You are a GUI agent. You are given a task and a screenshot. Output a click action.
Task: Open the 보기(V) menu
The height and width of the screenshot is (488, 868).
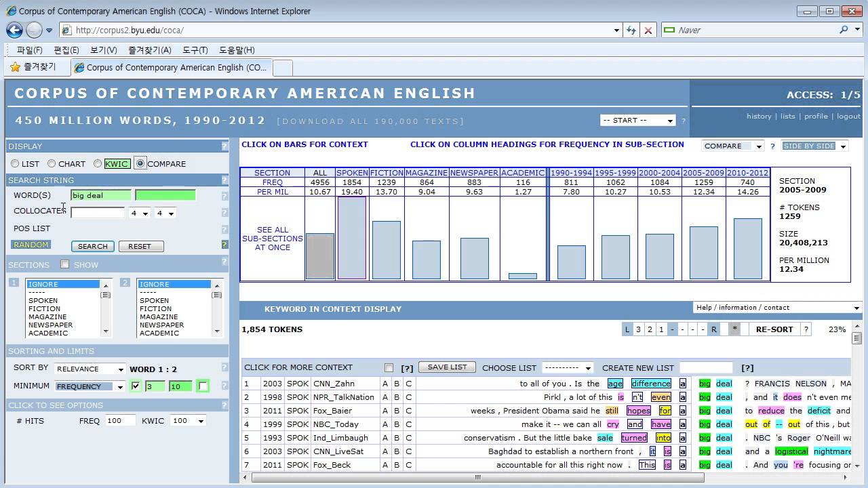tap(103, 50)
